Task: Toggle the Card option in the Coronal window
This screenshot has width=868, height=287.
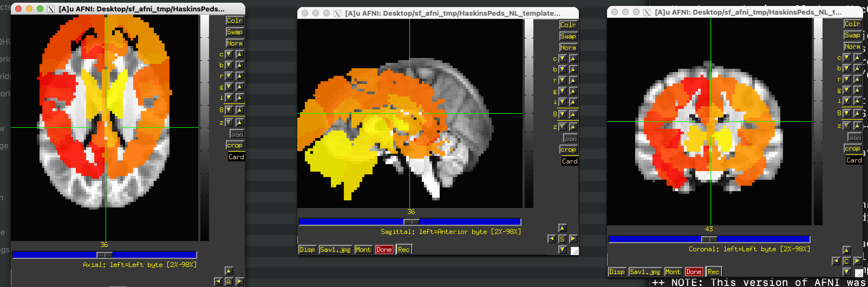Action: click(853, 160)
